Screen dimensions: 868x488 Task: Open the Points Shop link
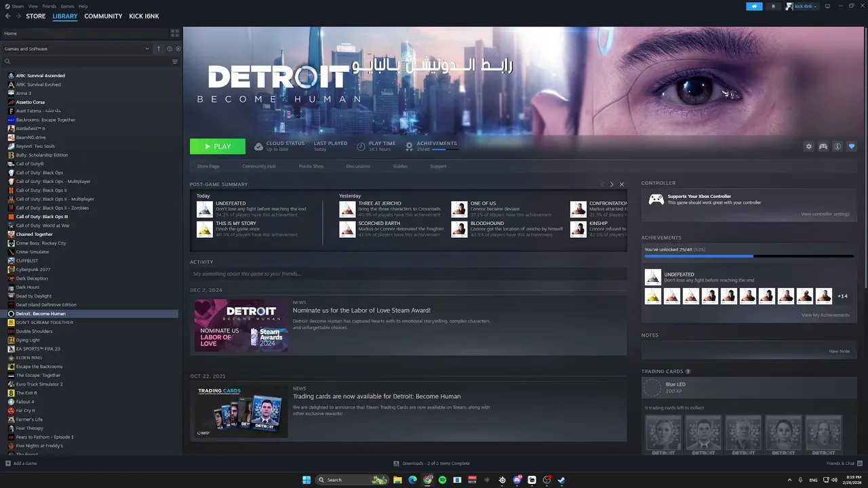pyautogui.click(x=311, y=166)
